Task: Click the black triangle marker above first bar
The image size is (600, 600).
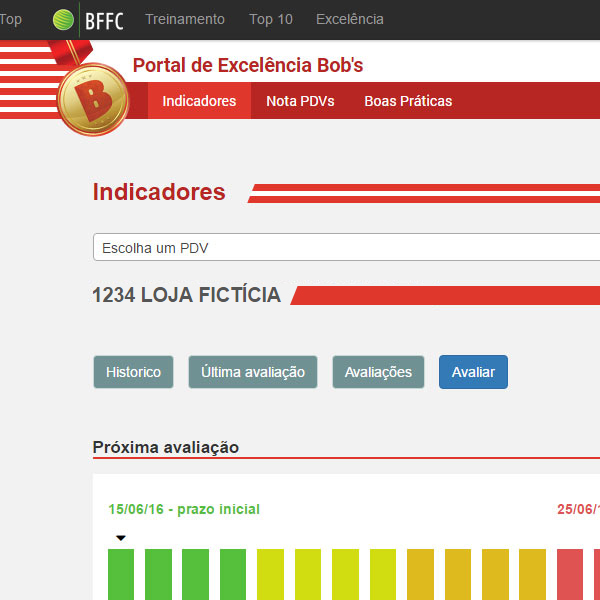Action: [121, 538]
